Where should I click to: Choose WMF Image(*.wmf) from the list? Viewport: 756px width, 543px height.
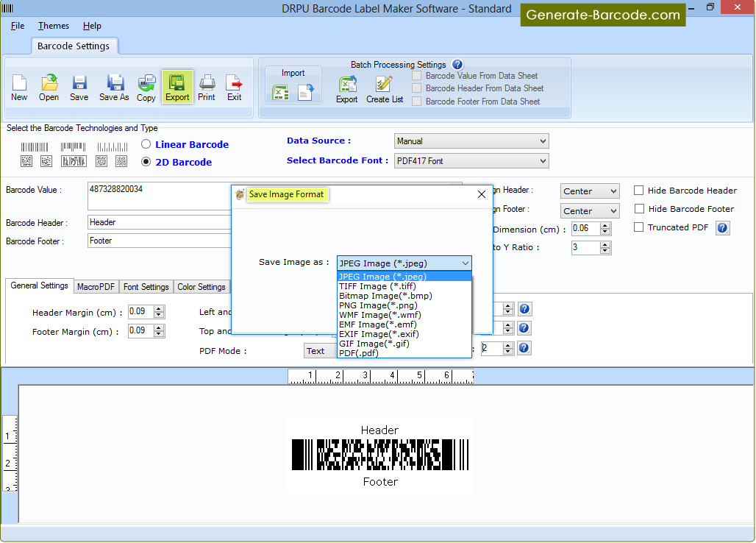click(404, 315)
